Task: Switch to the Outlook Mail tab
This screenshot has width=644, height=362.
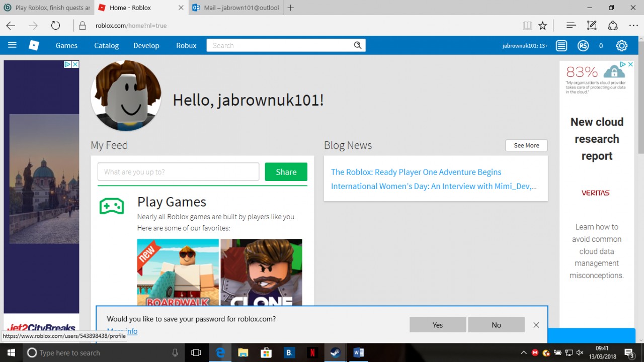Action: click(235, 8)
